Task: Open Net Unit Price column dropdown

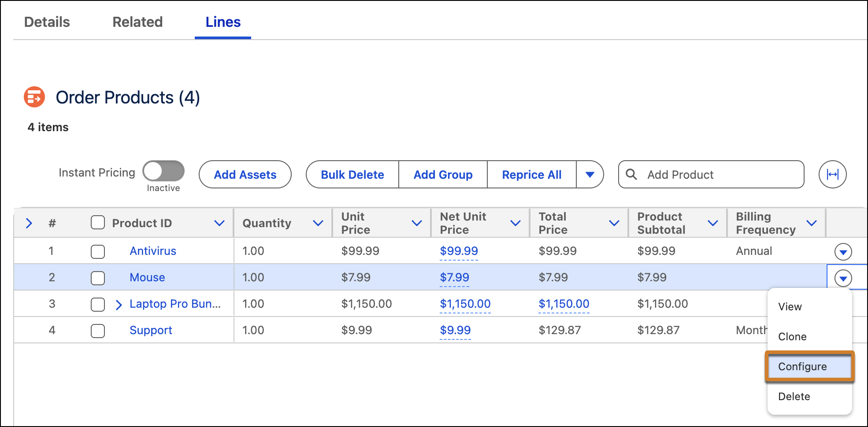Action: pos(516,223)
